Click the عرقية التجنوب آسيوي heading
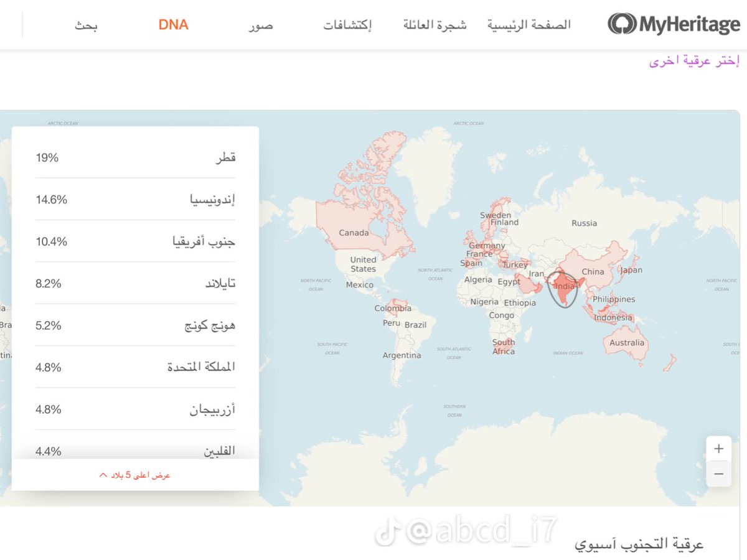The height and width of the screenshot is (560, 747). pyautogui.click(x=639, y=544)
